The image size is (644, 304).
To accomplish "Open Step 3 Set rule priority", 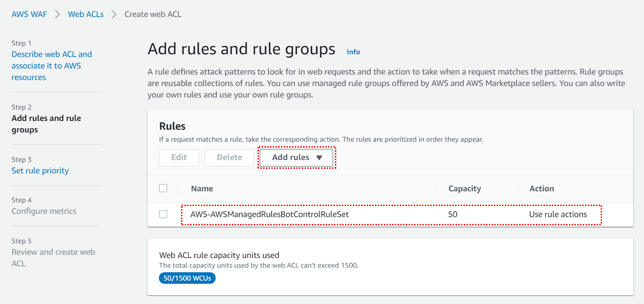I will tap(40, 171).
